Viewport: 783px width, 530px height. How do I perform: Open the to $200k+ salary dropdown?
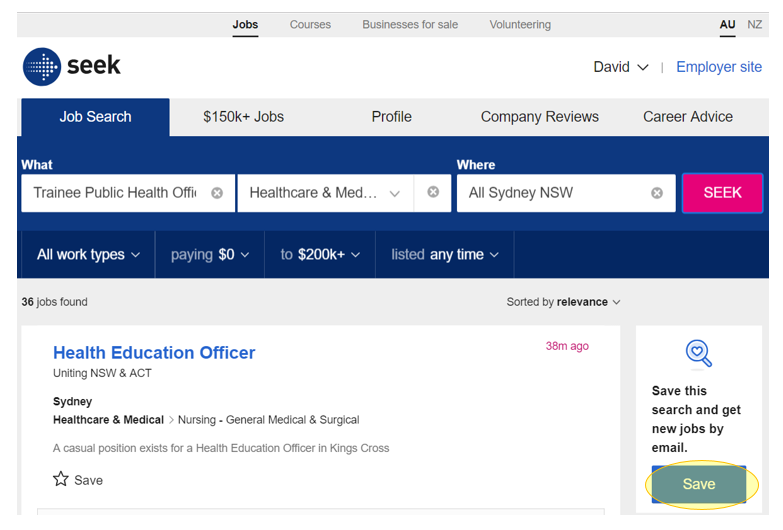click(x=320, y=254)
